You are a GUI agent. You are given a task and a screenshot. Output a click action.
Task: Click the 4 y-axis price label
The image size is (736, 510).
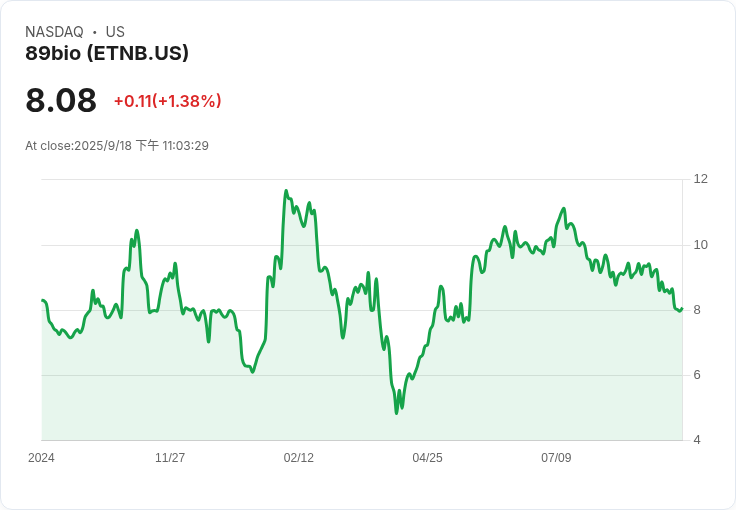point(697,440)
